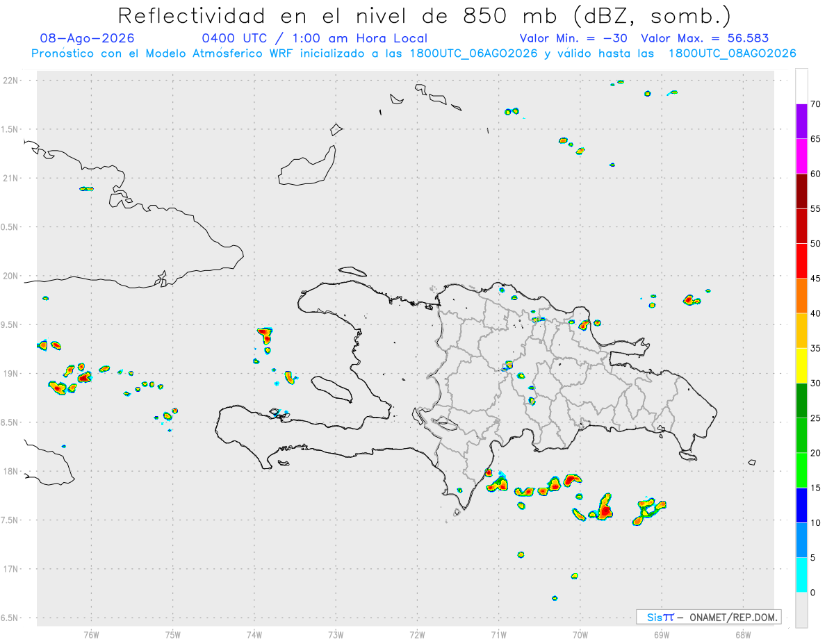Click the colorbar value label '25'
Image resolution: width=834 pixels, height=644 pixels.
[815, 418]
